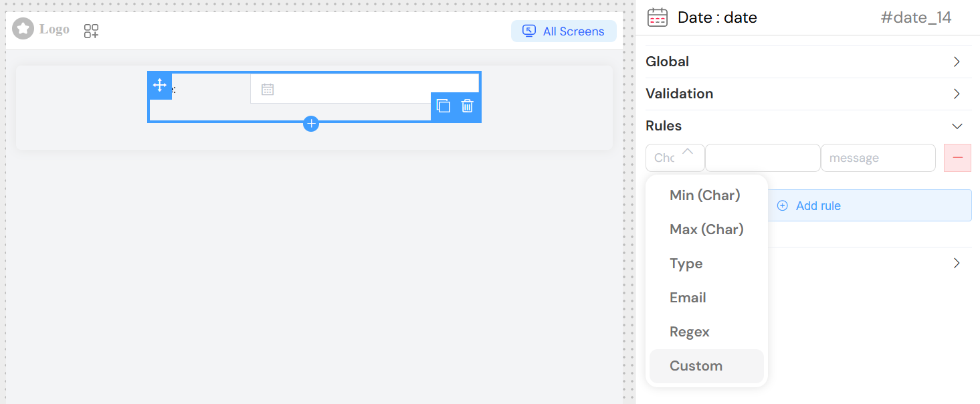This screenshot has height=404, width=980.
Task: Click the rule message input field
Action: [878, 158]
